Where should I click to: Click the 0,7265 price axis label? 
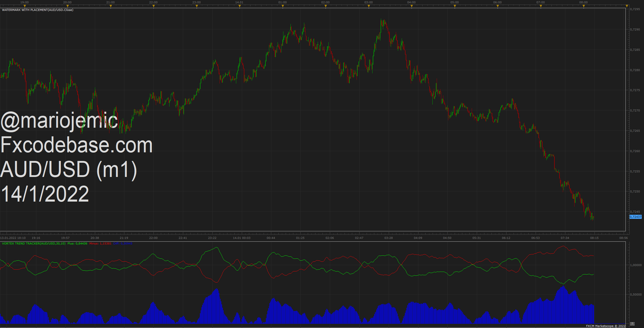[635, 131]
